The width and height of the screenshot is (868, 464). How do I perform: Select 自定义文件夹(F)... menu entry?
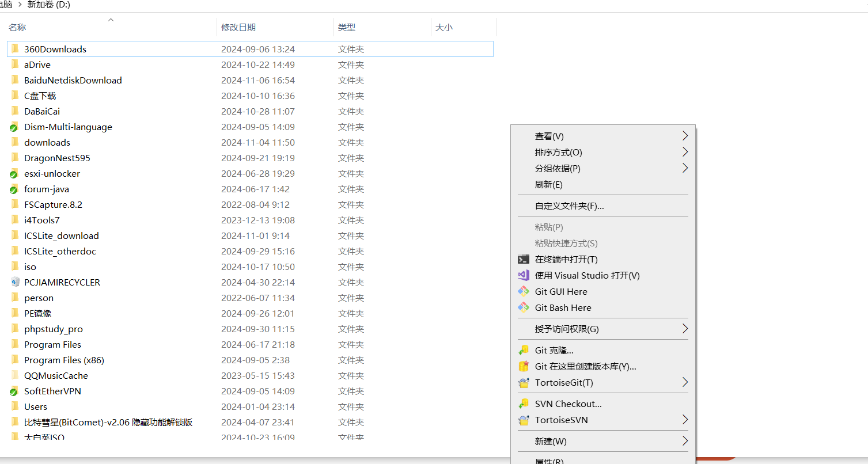coord(603,206)
